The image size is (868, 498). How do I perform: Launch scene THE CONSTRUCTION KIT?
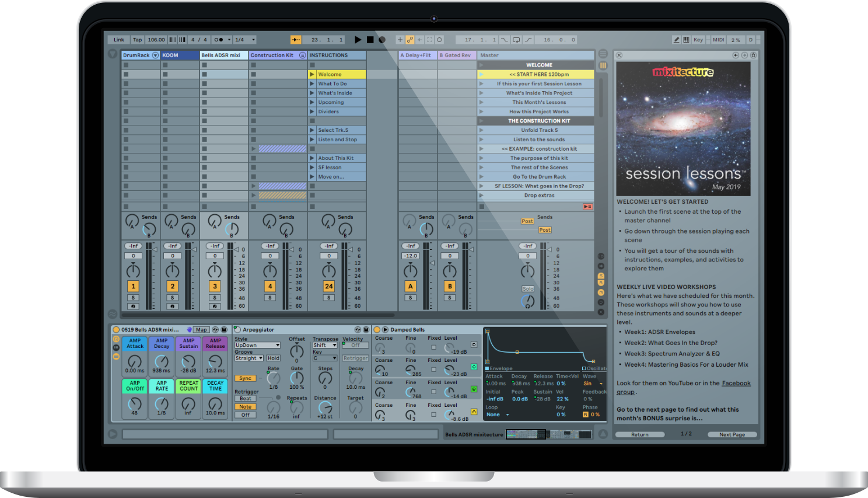tap(481, 121)
